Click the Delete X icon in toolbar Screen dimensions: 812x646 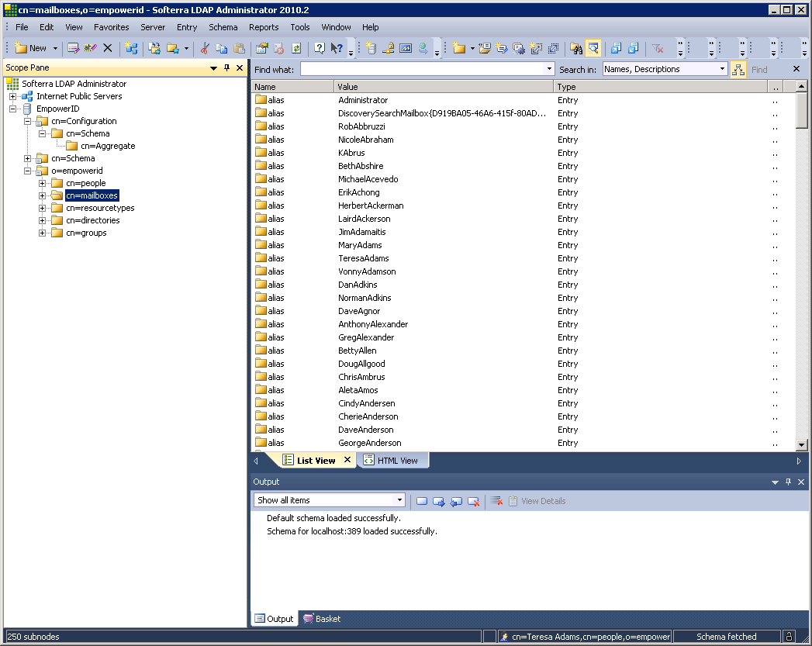coord(108,48)
